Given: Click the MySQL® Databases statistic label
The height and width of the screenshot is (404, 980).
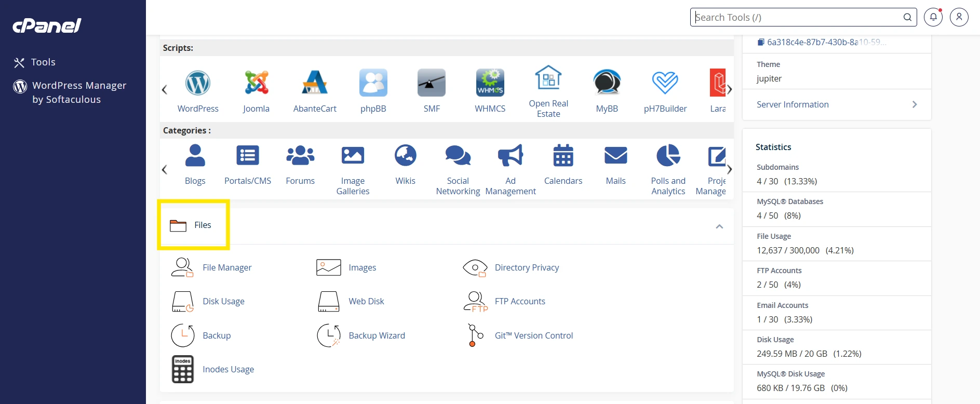Looking at the screenshot, I should click(x=790, y=201).
